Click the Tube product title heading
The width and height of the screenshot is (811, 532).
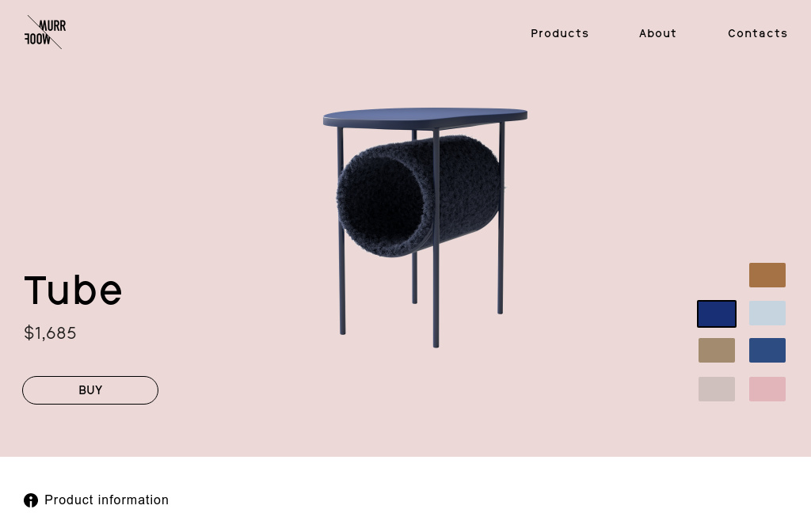(x=73, y=290)
